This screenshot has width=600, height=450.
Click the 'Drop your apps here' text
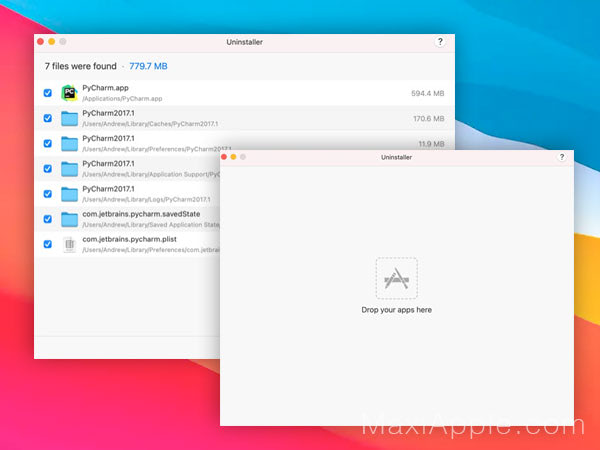click(396, 310)
